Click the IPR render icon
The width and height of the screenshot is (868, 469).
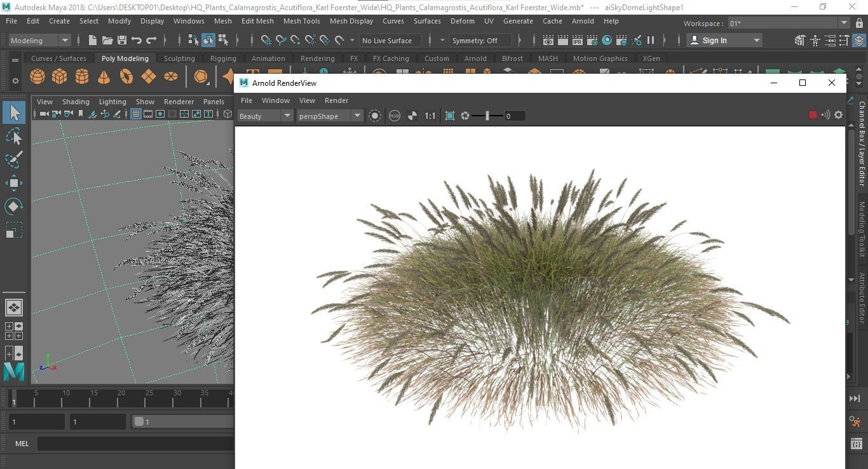(578, 40)
